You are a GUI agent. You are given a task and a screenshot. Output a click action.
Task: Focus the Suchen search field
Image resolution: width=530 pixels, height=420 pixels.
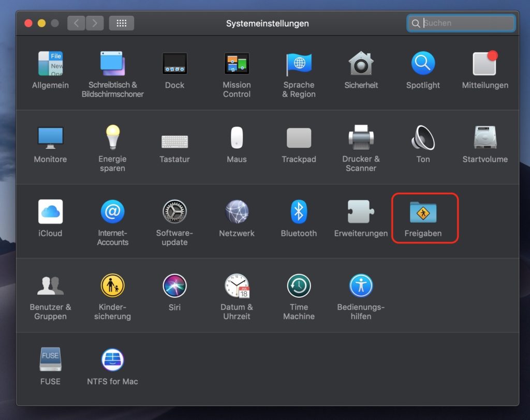pyautogui.click(x=461, y=23)
